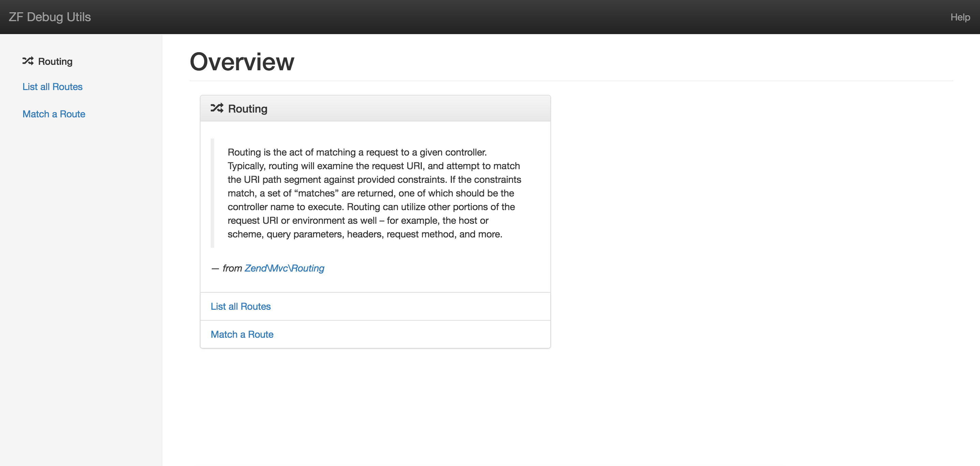The image size is (980, 466).
Task: Click the empty middle of the dark navbar
Action: pyautogui.click(x=494, y=17)
